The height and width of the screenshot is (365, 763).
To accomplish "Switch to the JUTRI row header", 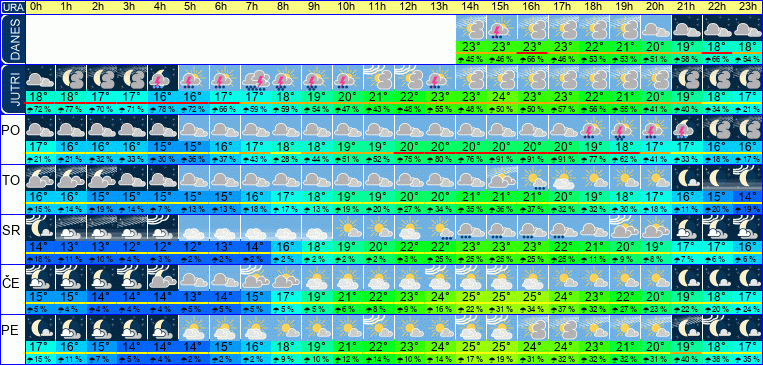I will coord(12,89).
